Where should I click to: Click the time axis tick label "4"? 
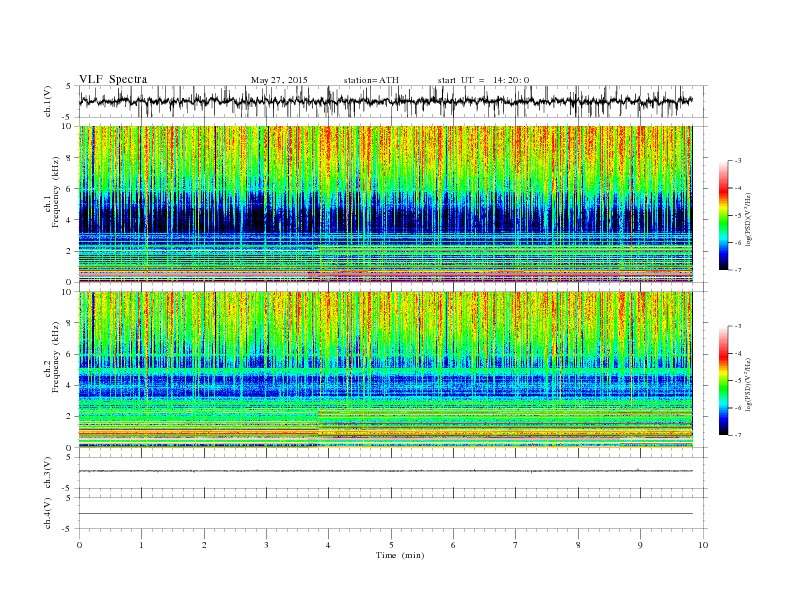click(x=329, y=545)
